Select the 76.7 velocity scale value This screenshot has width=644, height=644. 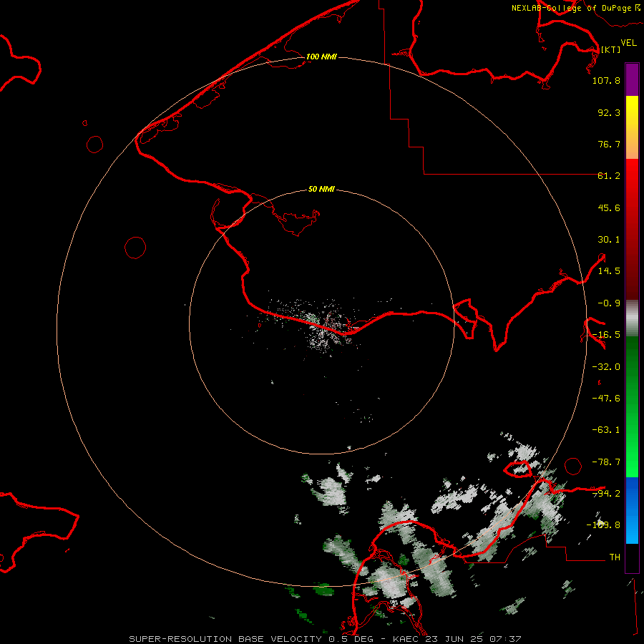[609, 144]
